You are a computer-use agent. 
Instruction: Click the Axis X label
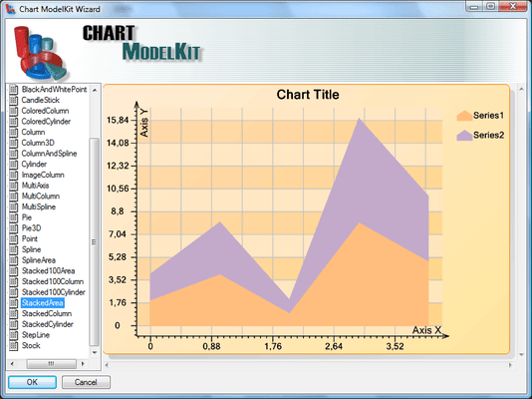pyautogui.click(x=426, y=330)
